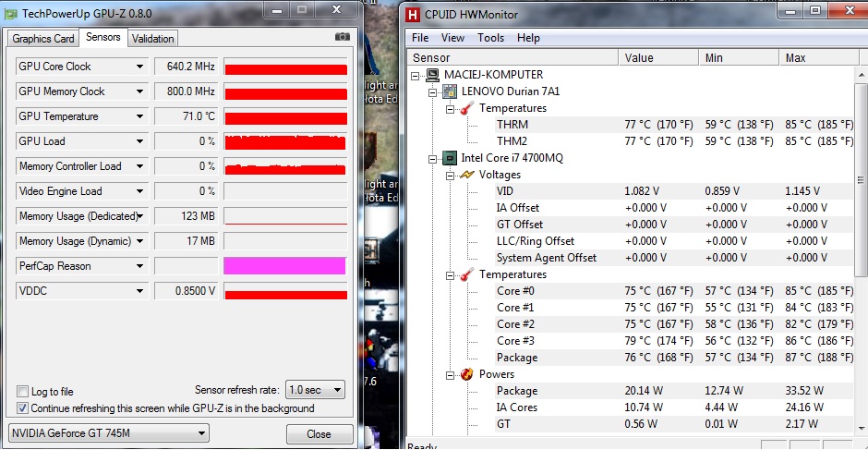The image size is (868, 450).
Task: Click the pink PerfCap Reason bar
Action: pos(285,266)
